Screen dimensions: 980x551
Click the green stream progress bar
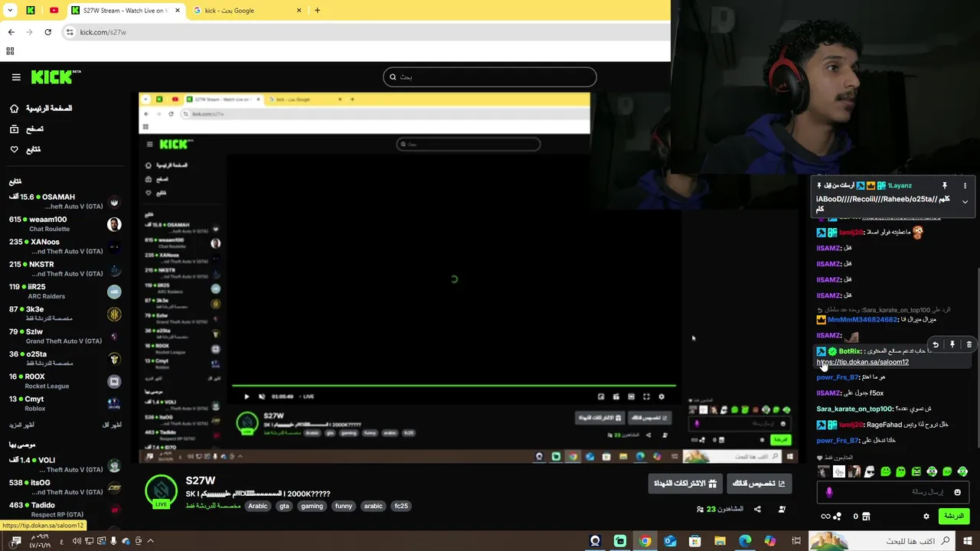pos(453,386)
